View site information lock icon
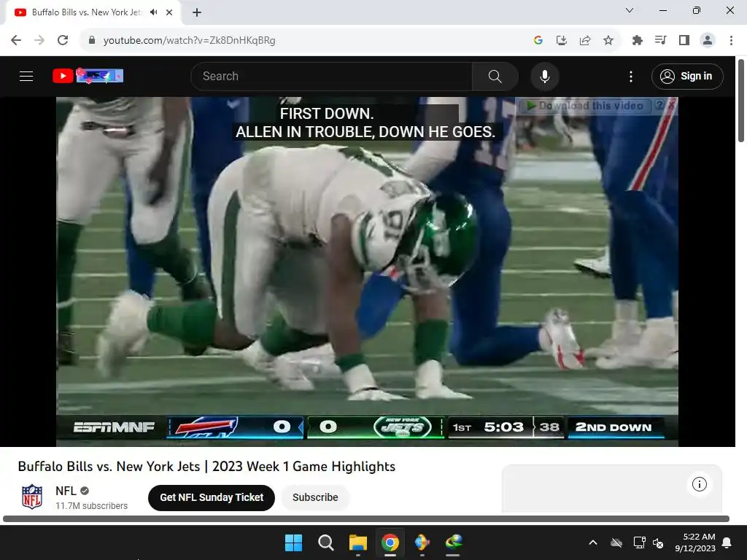This screenshot has width=747, height=560. point(92,41)
